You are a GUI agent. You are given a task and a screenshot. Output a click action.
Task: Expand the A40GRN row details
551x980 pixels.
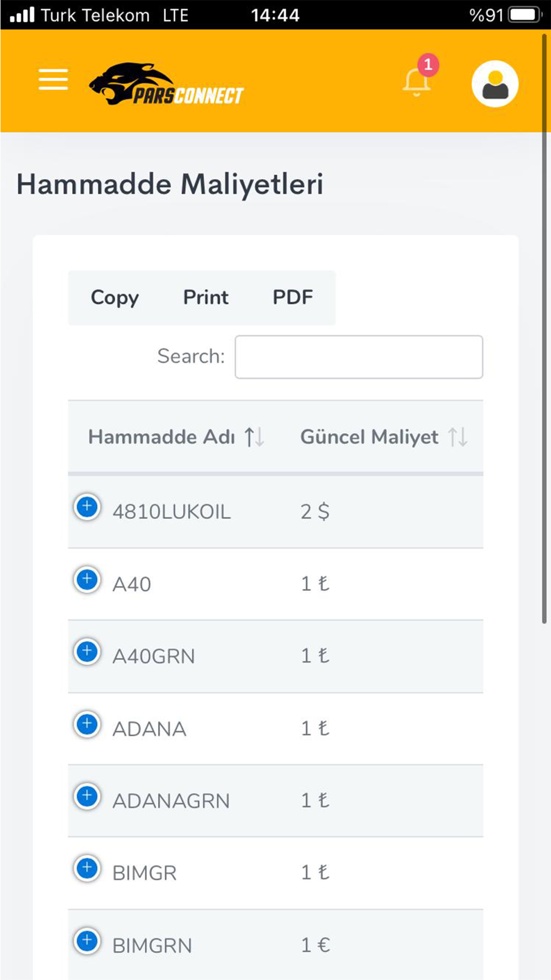tap(87, 651)
